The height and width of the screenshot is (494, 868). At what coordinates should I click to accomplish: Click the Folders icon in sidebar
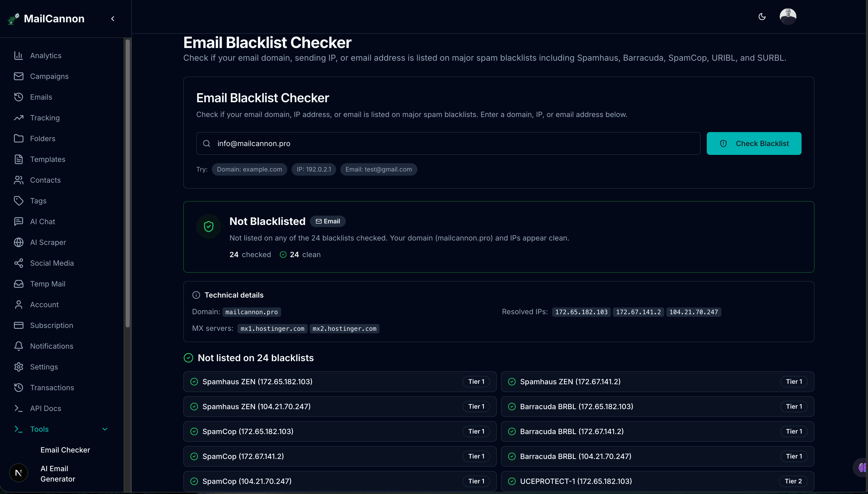(x=19, y=139)
